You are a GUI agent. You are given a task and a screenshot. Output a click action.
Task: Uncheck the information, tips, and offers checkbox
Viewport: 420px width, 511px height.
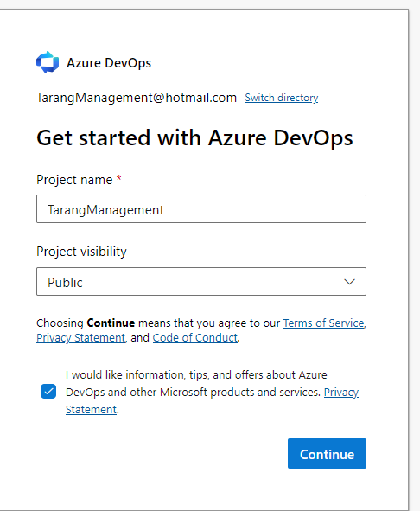[x=48, y=392]
